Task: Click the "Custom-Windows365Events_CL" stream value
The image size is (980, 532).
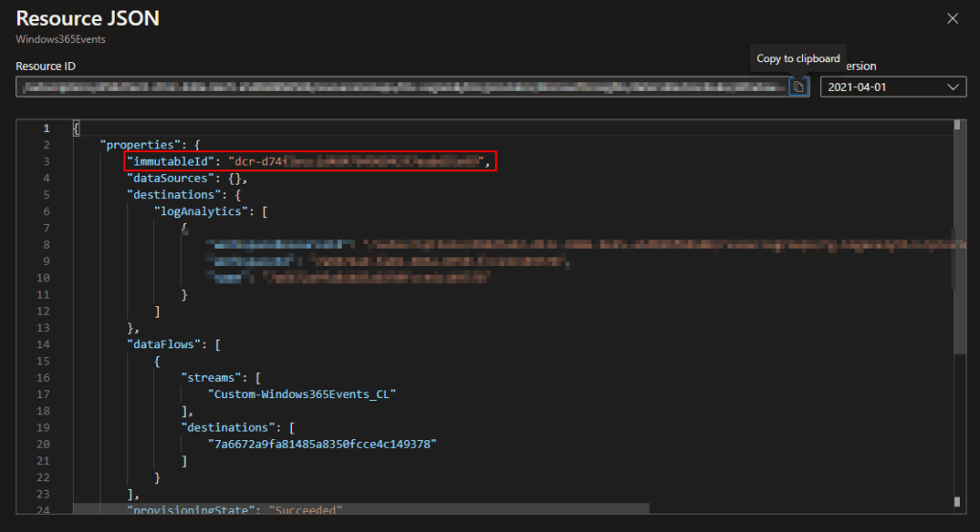Action: tap(301, 393)
